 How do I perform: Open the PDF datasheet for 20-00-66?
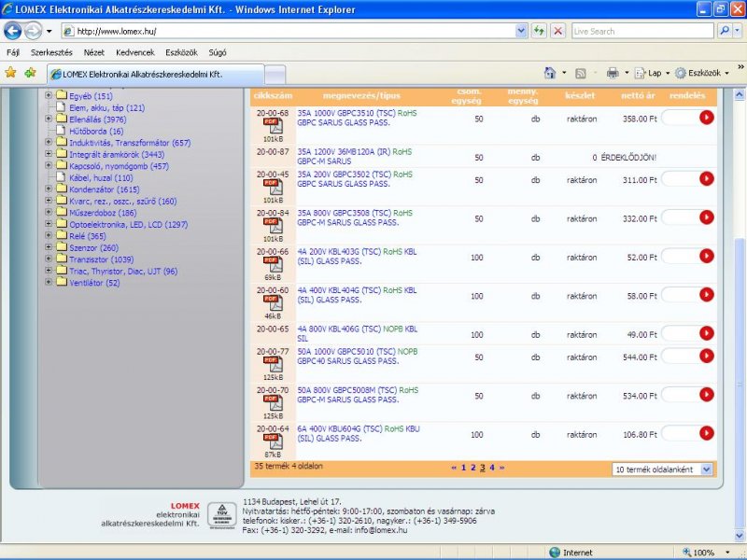(x=273, y=265)
